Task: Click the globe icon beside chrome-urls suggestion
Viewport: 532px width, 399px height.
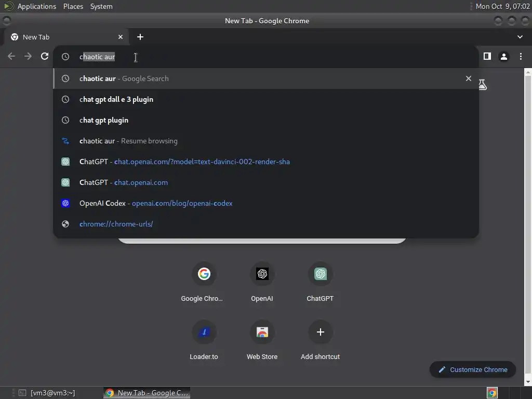Action: tap(65, 224)
